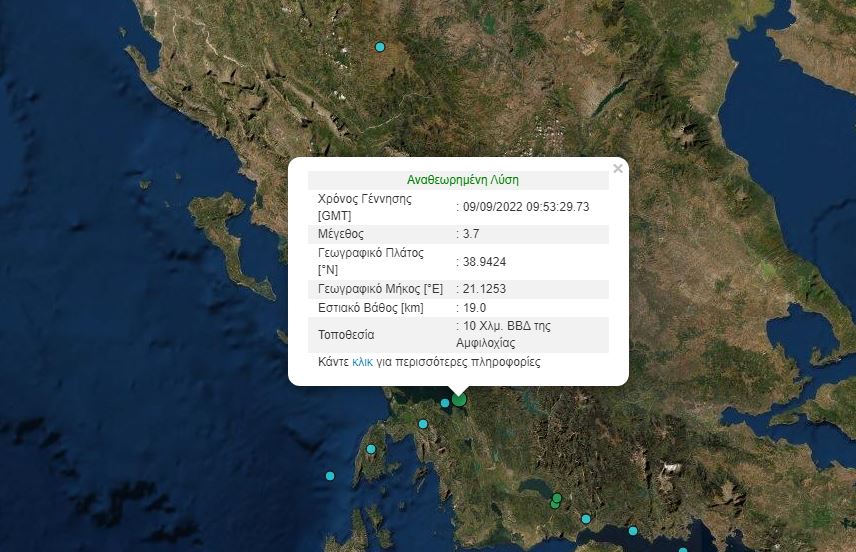Click the cyan marker in the sea off the west coast
Screen dimensions: 856x552
click(330, 476)
